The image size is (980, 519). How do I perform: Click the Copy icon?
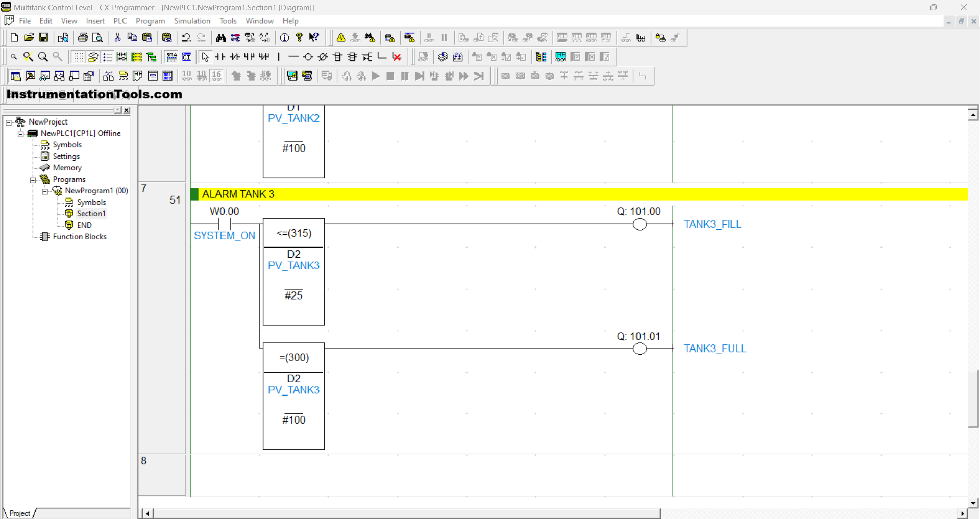coord(132,38)
